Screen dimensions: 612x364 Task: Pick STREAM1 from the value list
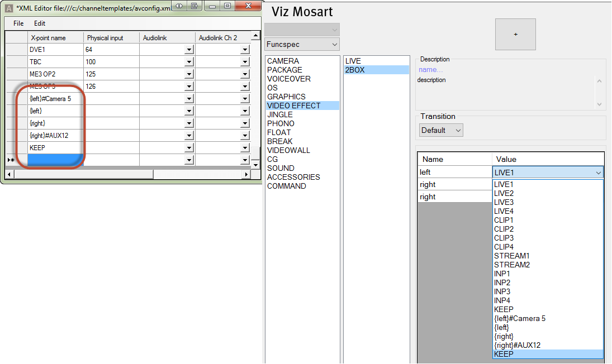coord(511,256)
